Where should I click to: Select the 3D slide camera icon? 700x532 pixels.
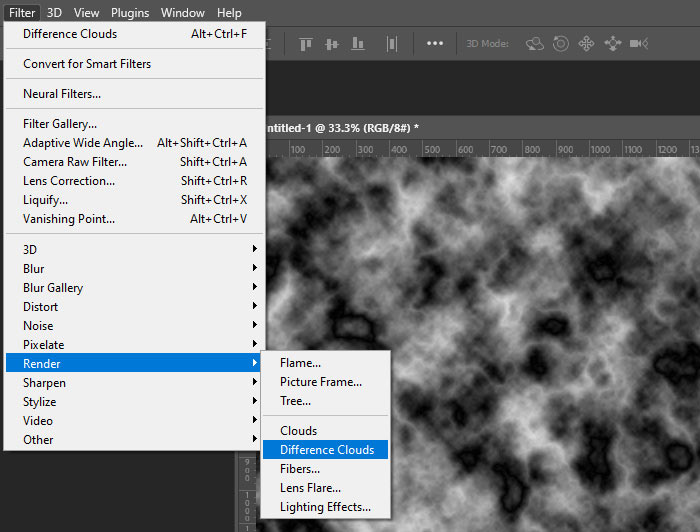pyautogui.click(x=612, y=44)
